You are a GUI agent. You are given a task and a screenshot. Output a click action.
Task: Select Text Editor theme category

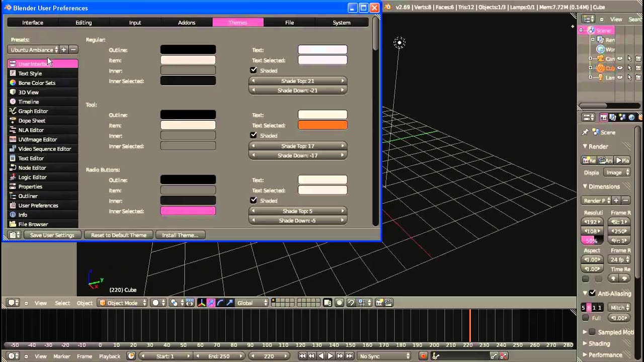[x=43, y=158]
